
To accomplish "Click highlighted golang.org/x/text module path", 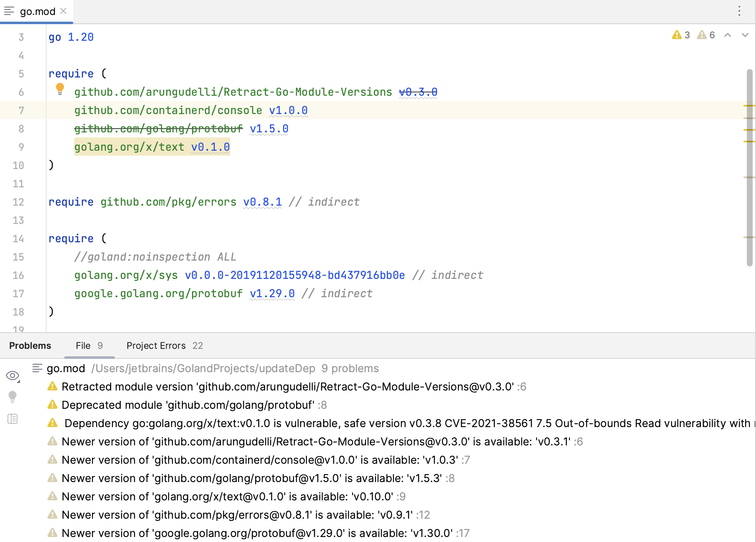I will coord(129,147).
